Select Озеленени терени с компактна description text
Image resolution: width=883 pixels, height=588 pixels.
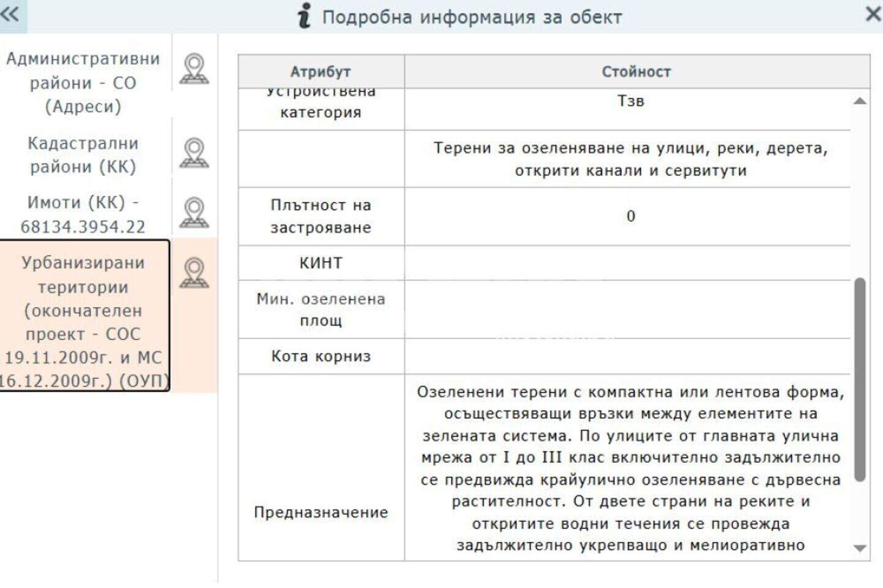point(630,468)
